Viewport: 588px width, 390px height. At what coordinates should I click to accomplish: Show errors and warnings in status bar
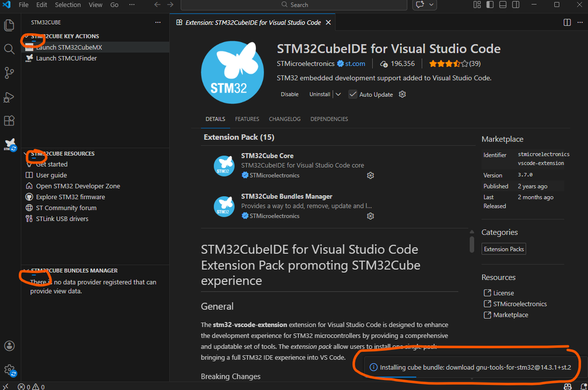31,386
